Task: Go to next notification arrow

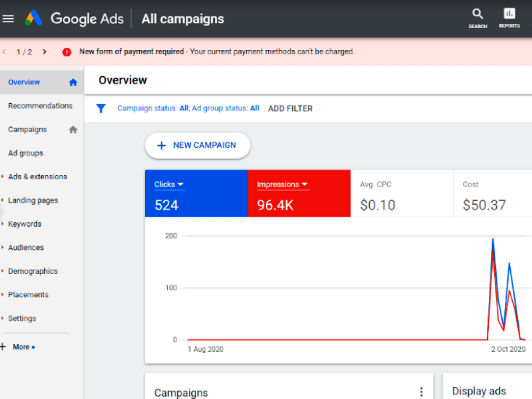Action: [x=45, y=52]
